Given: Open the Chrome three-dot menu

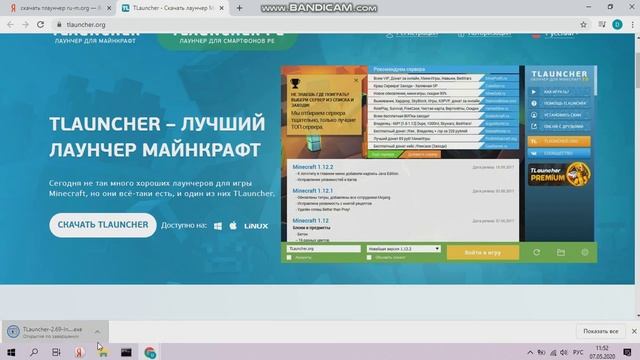Looking at the screenshot, I should 633,24.
